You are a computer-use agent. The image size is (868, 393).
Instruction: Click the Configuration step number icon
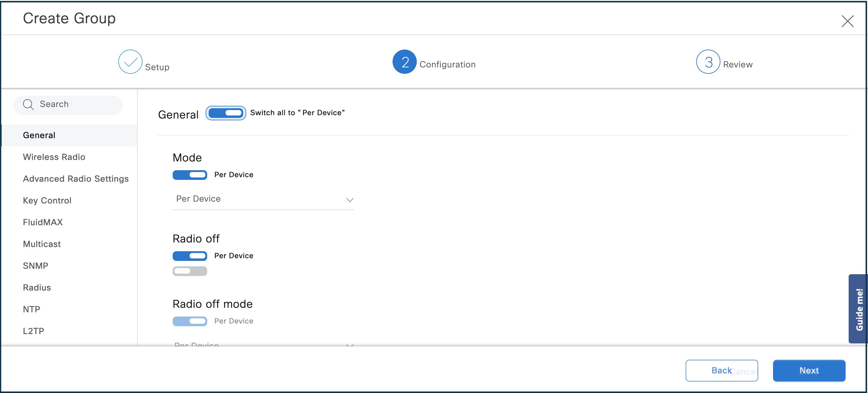tap(404, 63)
